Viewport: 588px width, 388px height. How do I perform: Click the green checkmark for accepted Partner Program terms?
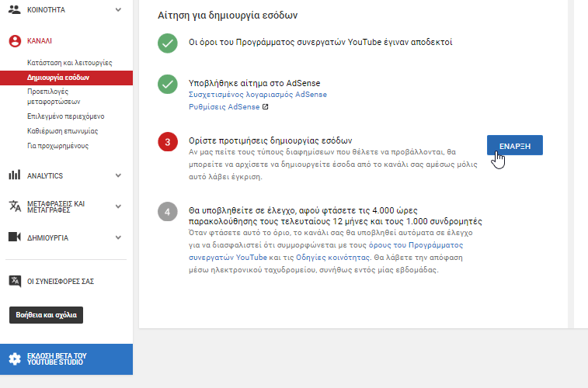168,43
